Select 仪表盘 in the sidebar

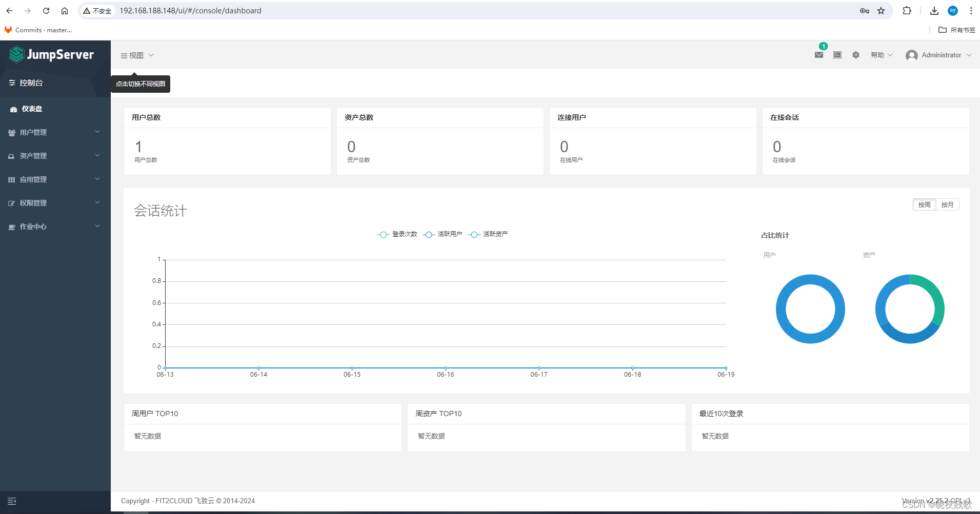(55, 109)
